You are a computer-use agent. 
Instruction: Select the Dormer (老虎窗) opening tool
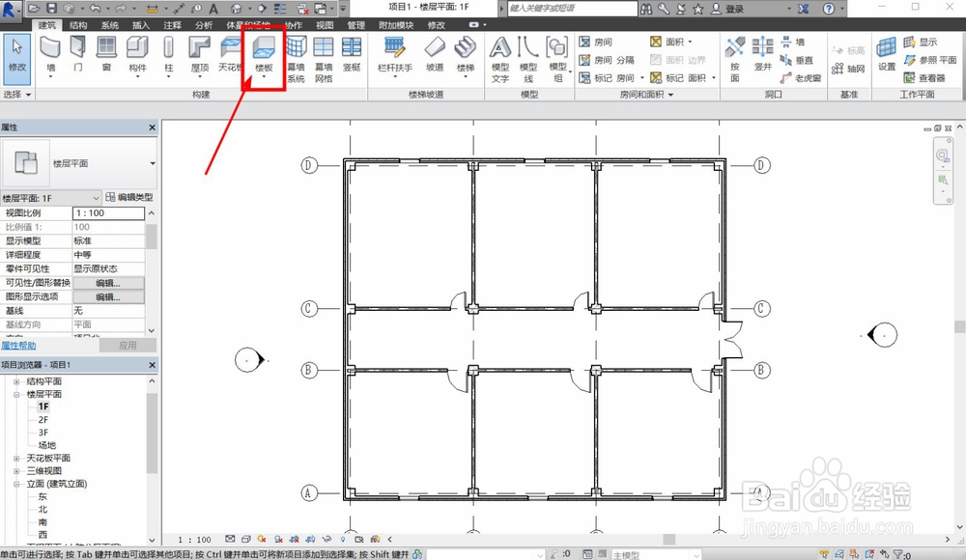800,78
